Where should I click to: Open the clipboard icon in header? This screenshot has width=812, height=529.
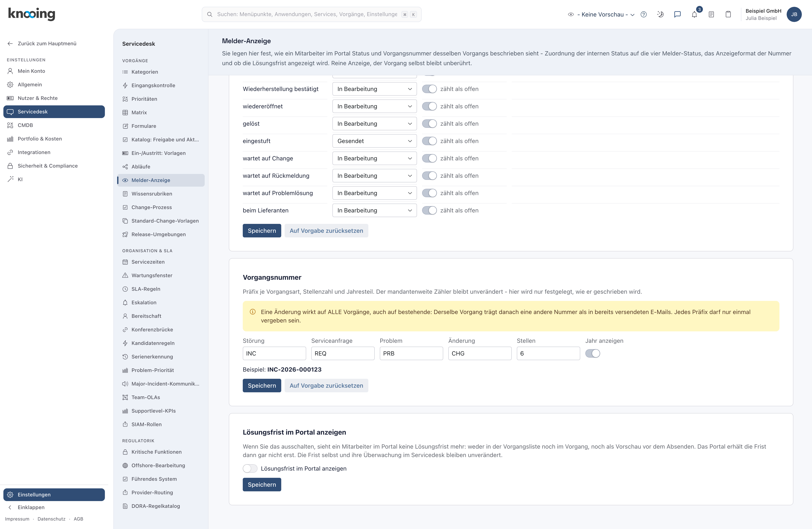tap(728, 14)
